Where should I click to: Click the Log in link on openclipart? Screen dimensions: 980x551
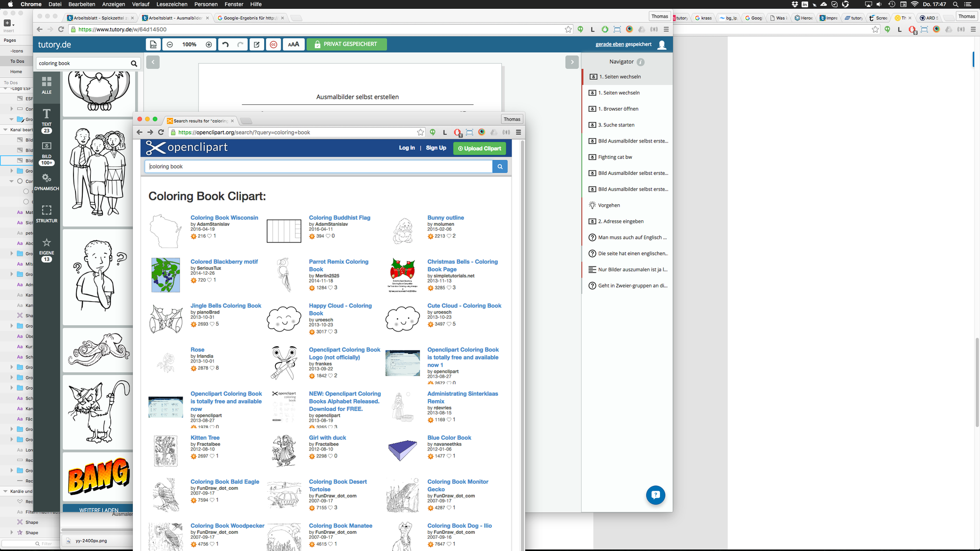coord(407,148)
